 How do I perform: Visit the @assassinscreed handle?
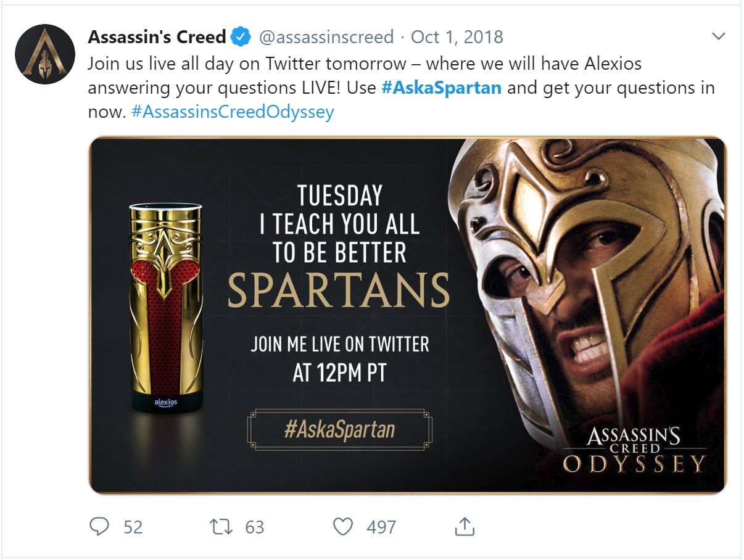[x=326, y=37]
